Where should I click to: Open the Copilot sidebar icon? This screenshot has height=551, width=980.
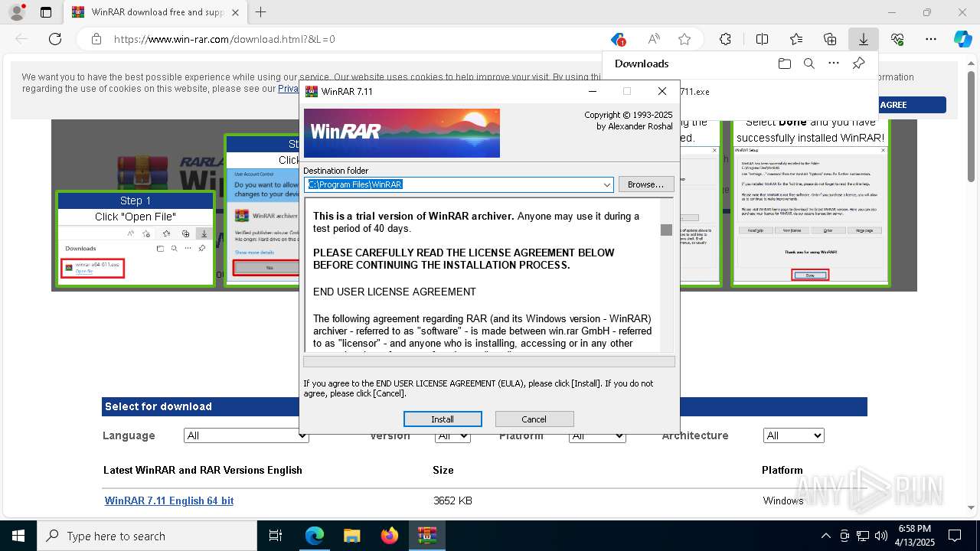962,39
